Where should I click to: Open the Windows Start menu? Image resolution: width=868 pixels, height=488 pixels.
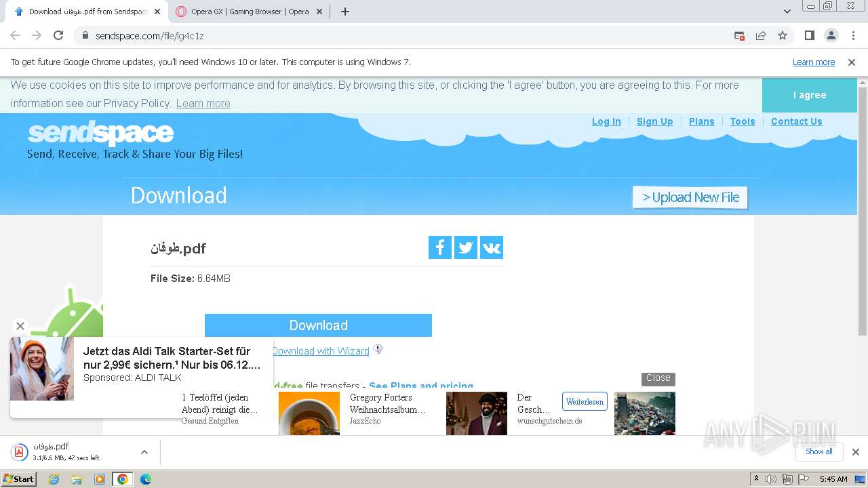click(19, 479)
